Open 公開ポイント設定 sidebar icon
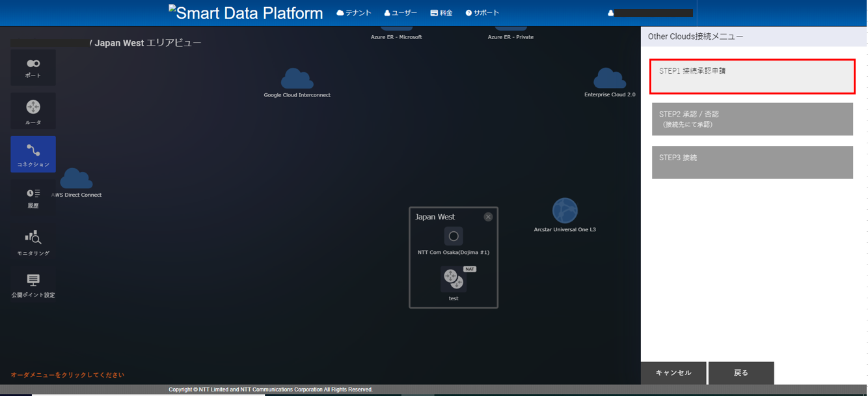868x396 pixels. tap(33, 285)
